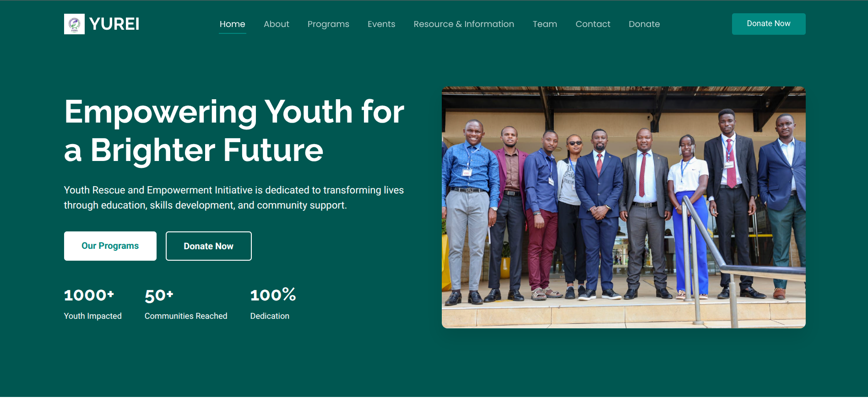Screen dimensions: 868x402
Task: Click the Communities Reached label
Action: coord(186,316)
